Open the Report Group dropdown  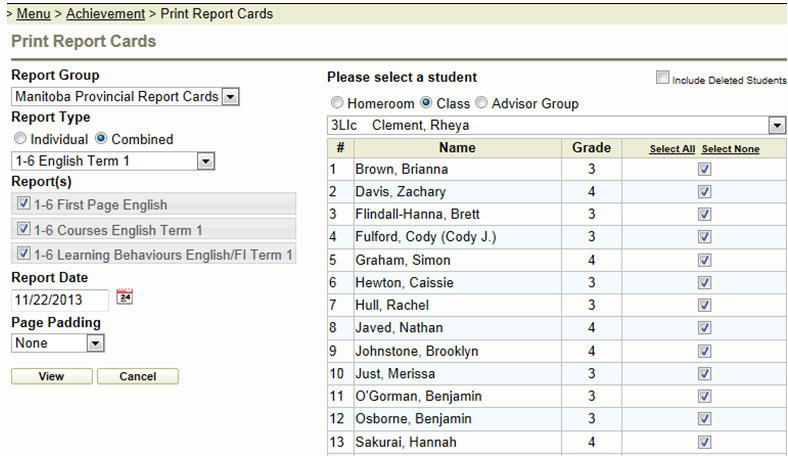(230, 97)
